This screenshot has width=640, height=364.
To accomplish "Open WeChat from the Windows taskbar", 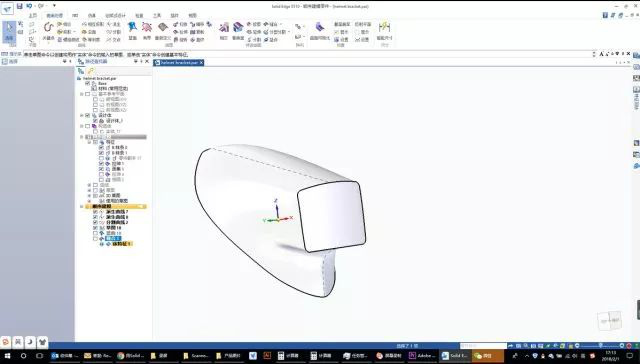I will click(x=483, y=356).
